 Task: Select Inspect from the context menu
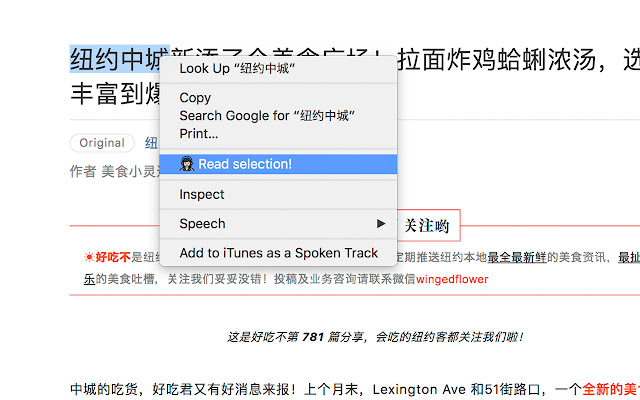tap(278, 194)
